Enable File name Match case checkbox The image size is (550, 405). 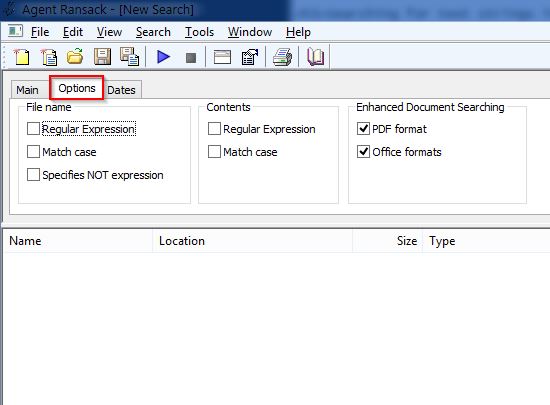tap(33, 152)
